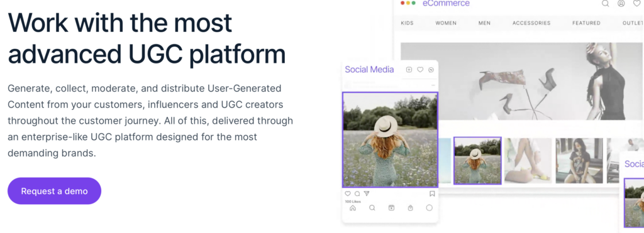Click the new post plus icon in Social Media card

pos(409,70)
